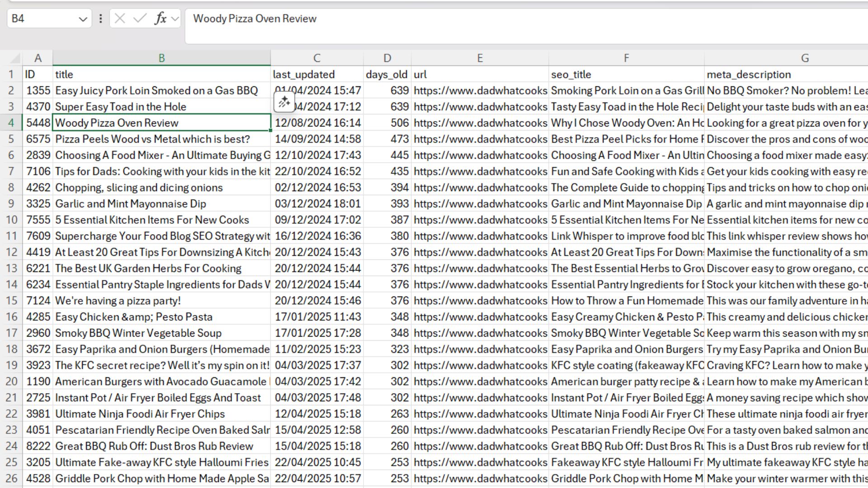Viewport: 868px width, 488px height.
Task: Select row 15 header
Action: [11, 301]
